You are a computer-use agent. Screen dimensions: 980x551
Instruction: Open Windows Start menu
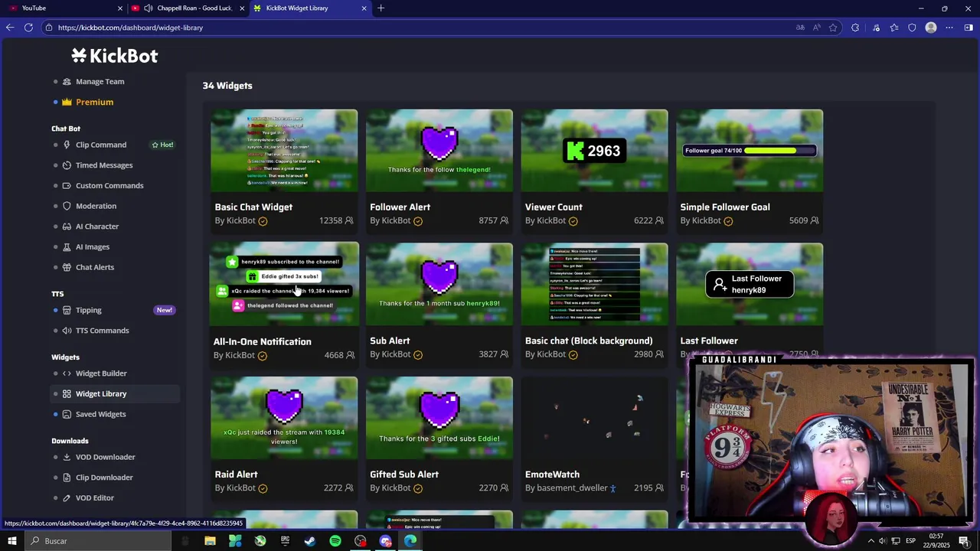coord(11,541)
